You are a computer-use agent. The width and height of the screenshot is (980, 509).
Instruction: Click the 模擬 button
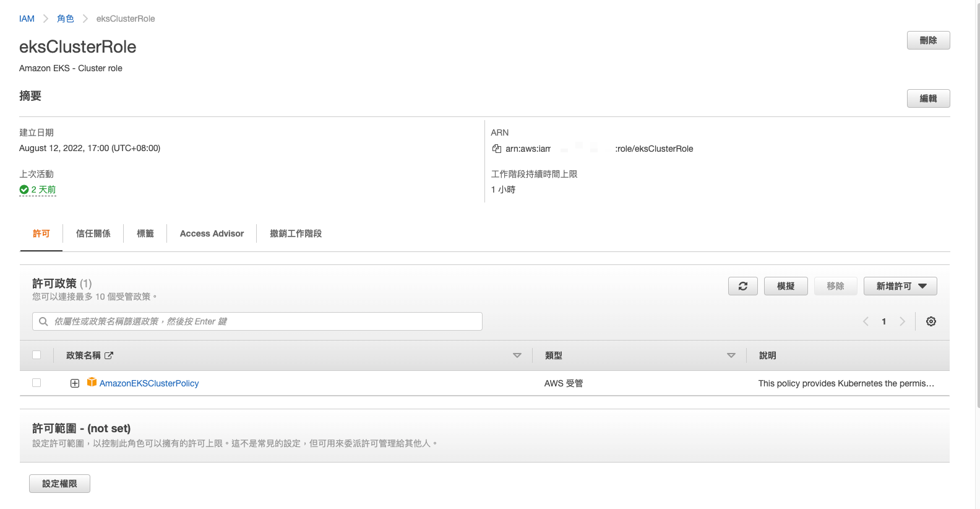click(786, 286)
